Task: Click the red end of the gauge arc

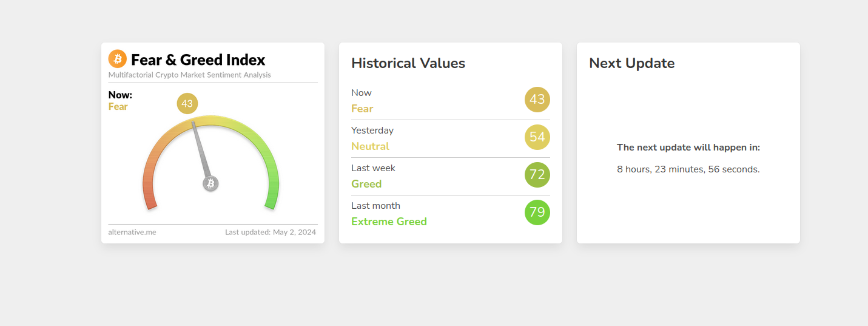Action: (x=150, y=200)
